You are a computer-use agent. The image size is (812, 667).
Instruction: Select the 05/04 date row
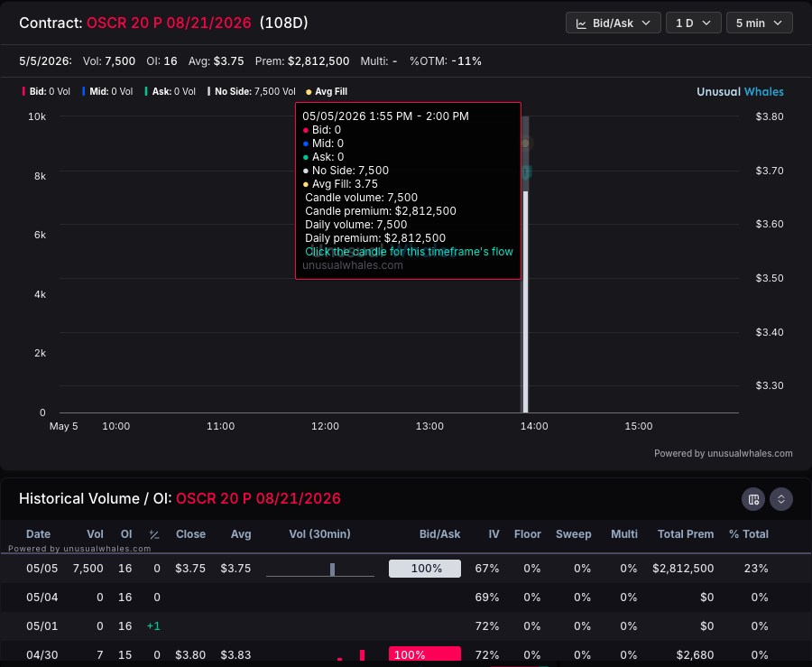click(x=406, y=598)
